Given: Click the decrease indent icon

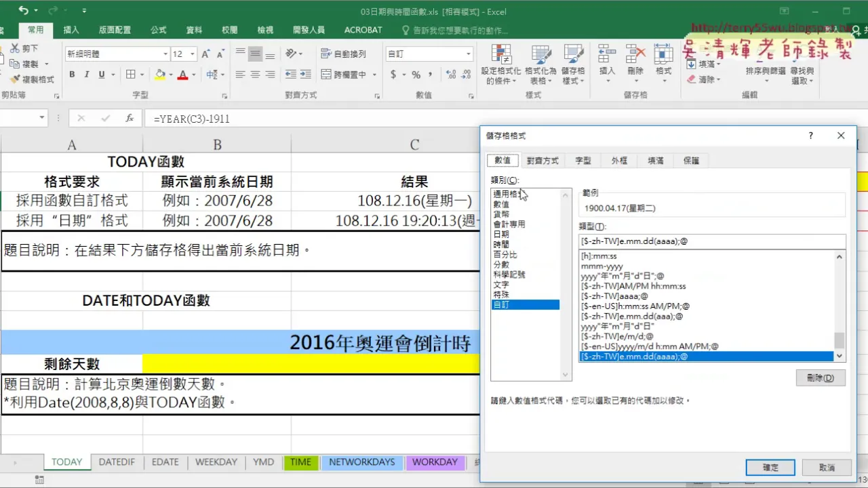Looking at the screenshot, I should pos(291,75).
